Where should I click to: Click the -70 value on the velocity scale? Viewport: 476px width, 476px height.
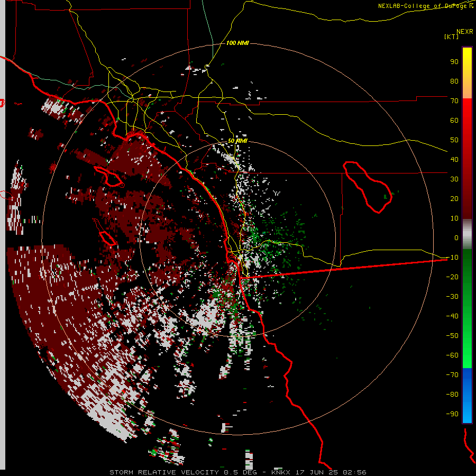coord(452,374)
